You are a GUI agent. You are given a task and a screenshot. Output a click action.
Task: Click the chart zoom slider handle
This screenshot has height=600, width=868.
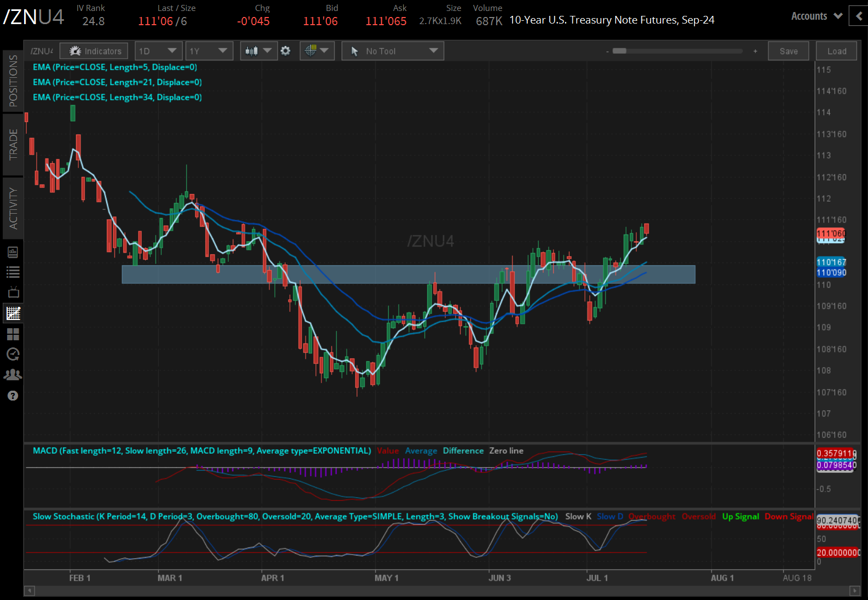click(619, 51)
